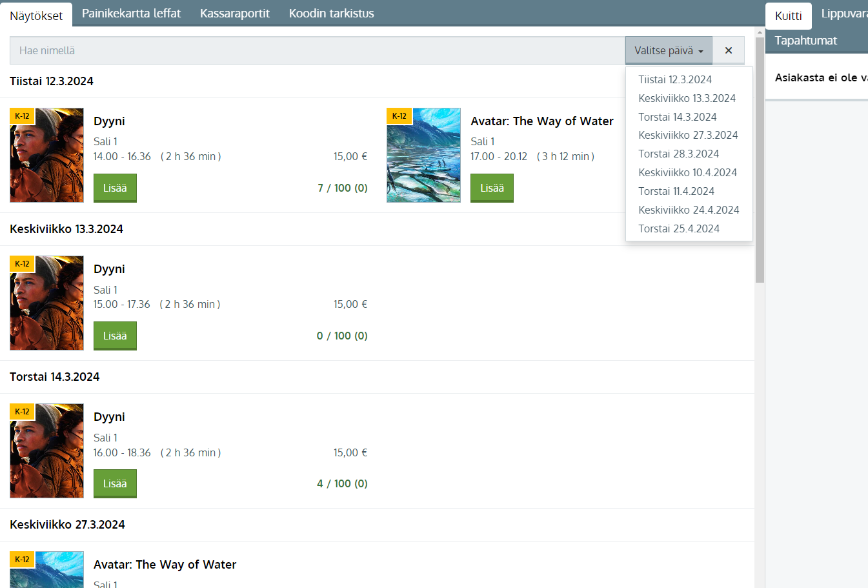Choose Torstai 25.4.2024 in date menu
This screenshot has width=868, height=588.
pyautogui.click(x=678, y=228)
